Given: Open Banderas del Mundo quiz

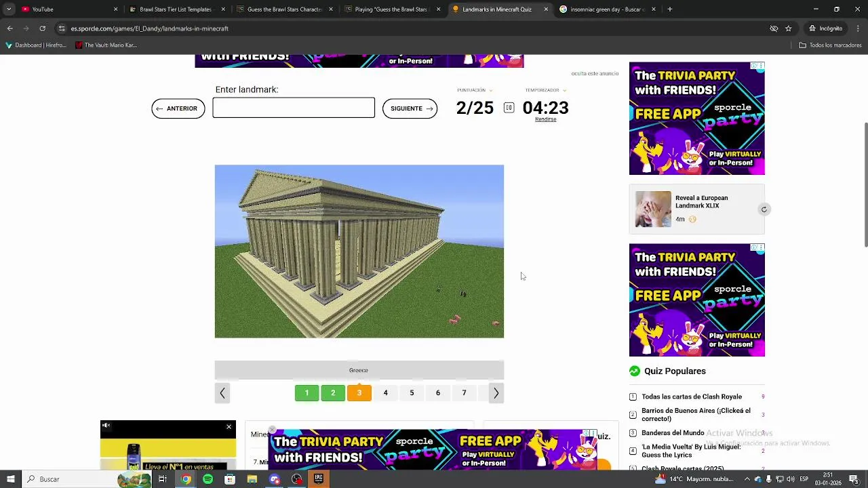Looking at the screenshot, I should (673, 433).
